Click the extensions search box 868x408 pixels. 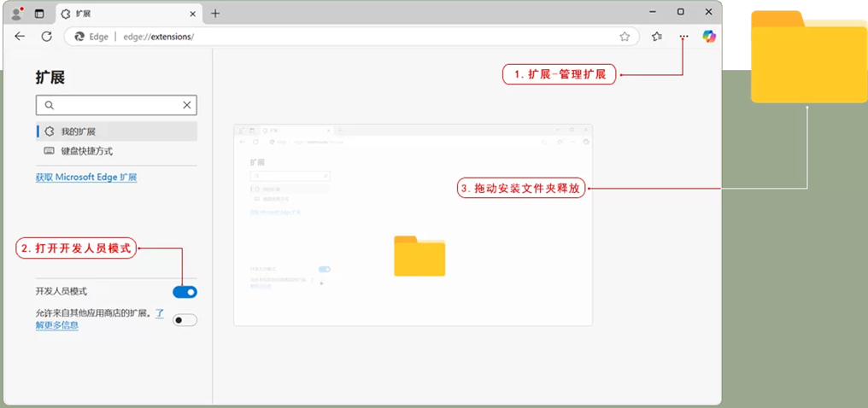[116, 105]
